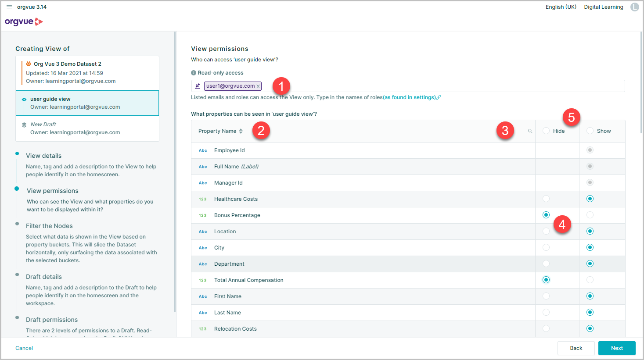644x360 pixels.
Task: Show the Total Annual Compensation property
Action: click(590, 280)
